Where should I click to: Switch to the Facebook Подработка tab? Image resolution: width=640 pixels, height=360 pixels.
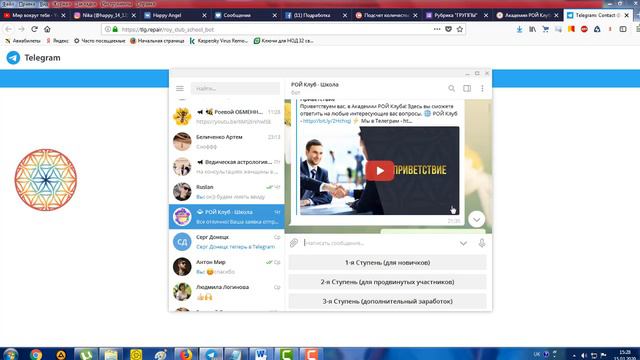coord(316,15)
